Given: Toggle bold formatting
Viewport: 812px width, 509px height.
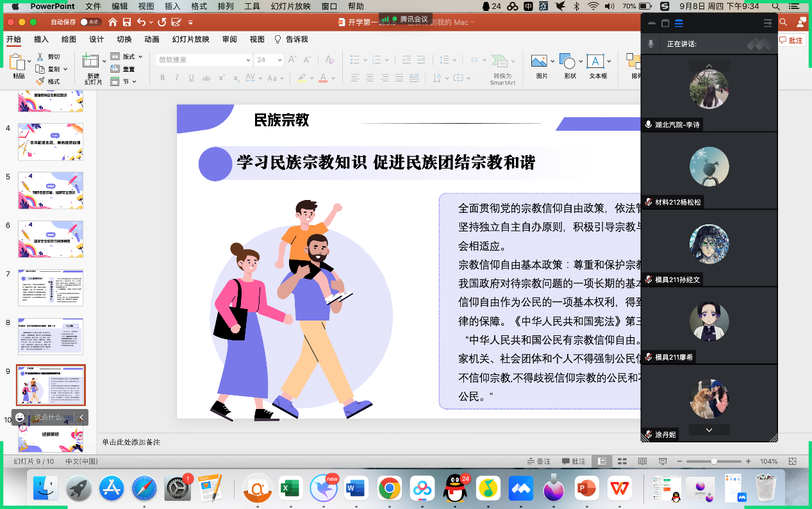Looking at the screenshot, I should tap(163, 78).
